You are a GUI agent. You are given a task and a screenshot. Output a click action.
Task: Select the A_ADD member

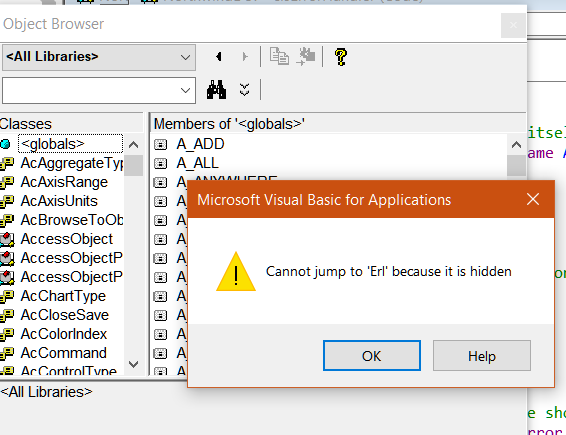pyautogui.click(x=200, y=144)
